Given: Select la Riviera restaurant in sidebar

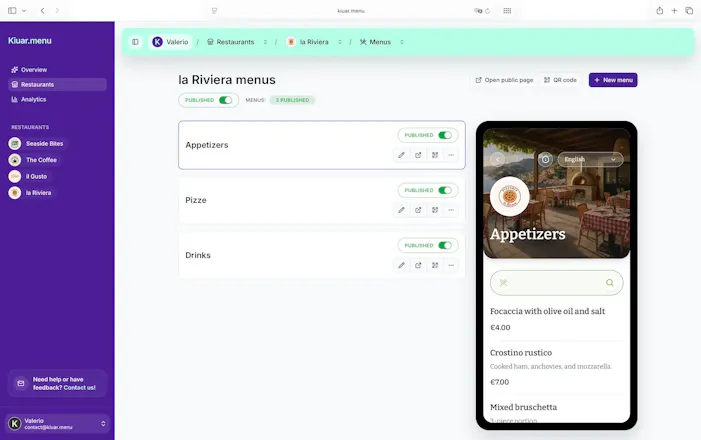Looking at the screenshot, I should tap(30, 193).
